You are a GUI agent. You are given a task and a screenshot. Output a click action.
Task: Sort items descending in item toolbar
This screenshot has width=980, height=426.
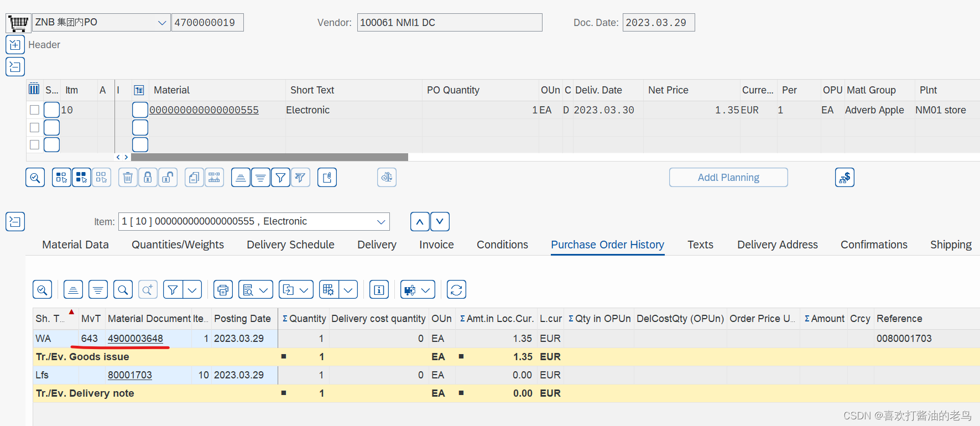(260, 178)
